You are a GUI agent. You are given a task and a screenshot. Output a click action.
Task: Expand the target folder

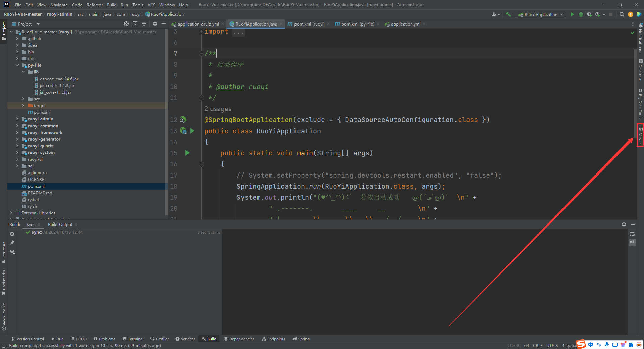(x=23, y=106)
